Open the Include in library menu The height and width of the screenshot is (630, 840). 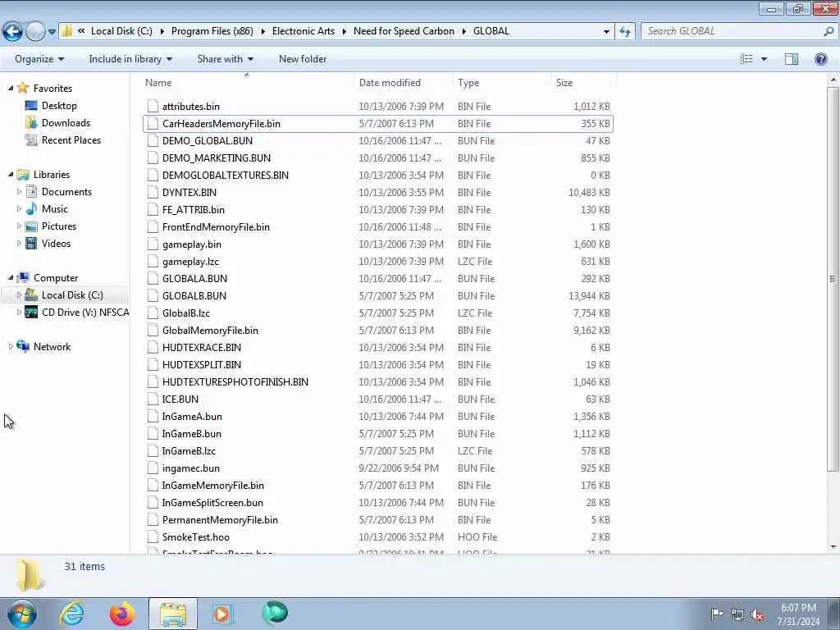[130, 59]
